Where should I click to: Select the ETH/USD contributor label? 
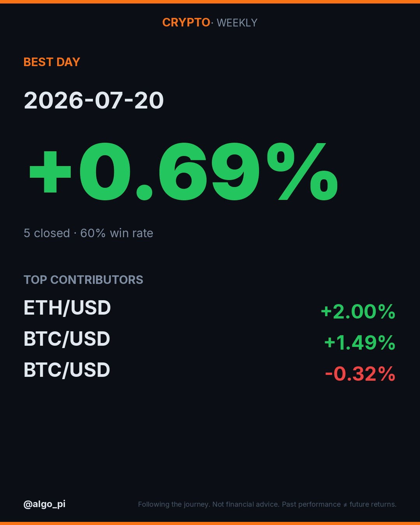click(x=67, y=308)
